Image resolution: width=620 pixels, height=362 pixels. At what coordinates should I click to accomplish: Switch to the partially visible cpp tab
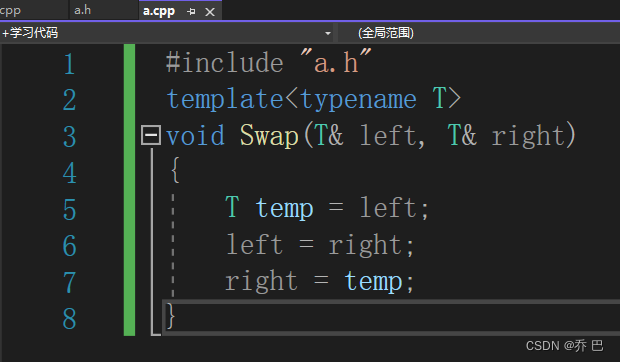[10, 10]
